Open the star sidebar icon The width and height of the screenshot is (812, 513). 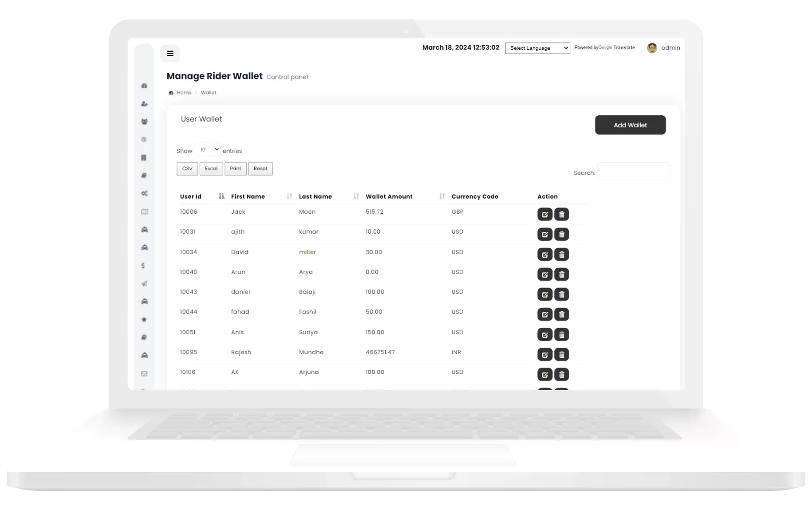click(144, 319)
